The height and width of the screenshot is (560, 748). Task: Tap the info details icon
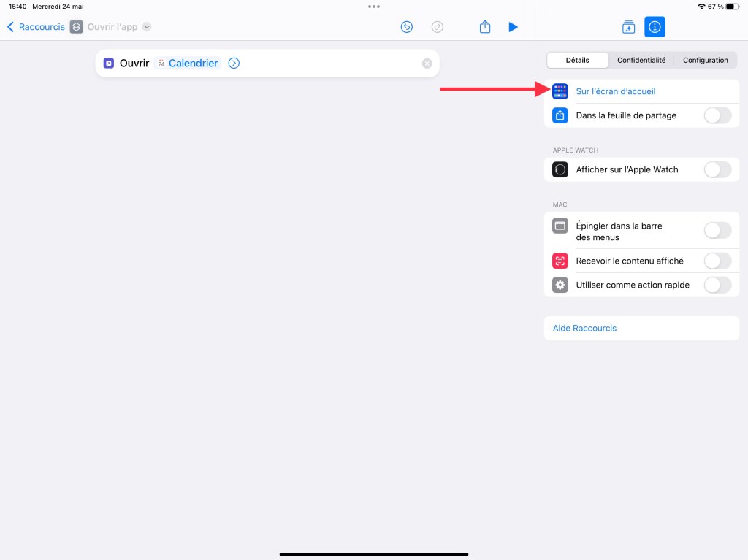(654, 27)
